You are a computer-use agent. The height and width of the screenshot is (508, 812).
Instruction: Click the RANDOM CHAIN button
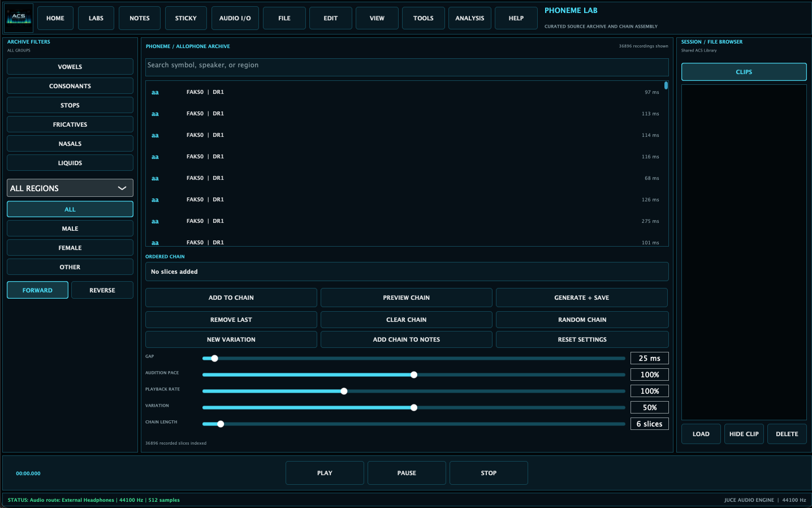[582, 320]
